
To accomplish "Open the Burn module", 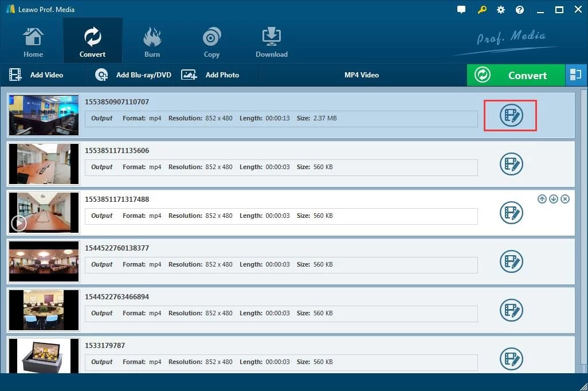I will 152,42.
